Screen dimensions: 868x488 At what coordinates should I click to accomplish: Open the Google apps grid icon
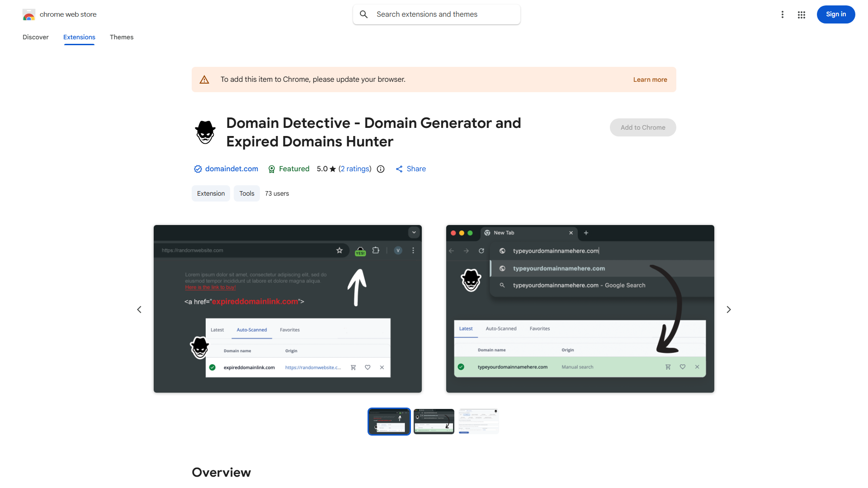pos(802,14)
